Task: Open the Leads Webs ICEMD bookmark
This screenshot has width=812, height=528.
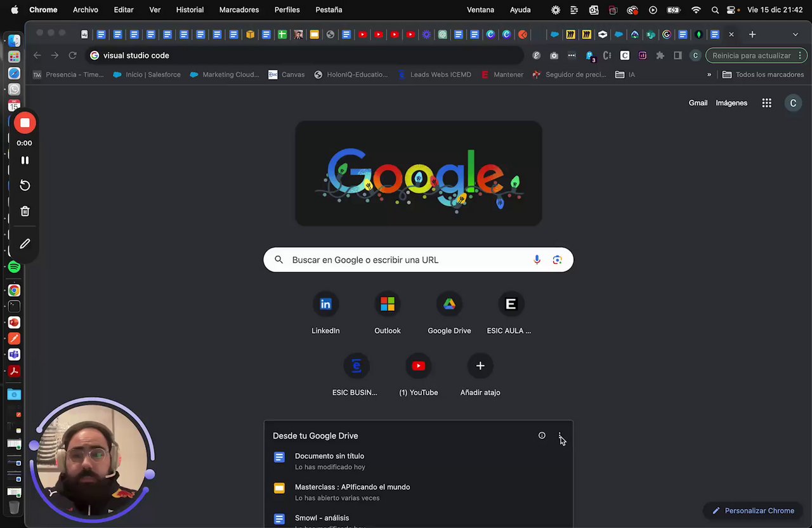Action: coord(435,75)
